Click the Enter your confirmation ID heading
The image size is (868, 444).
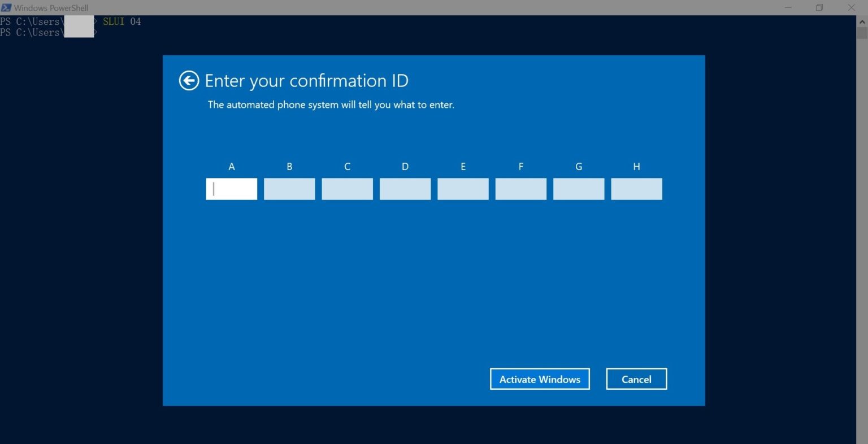(307, 80)
